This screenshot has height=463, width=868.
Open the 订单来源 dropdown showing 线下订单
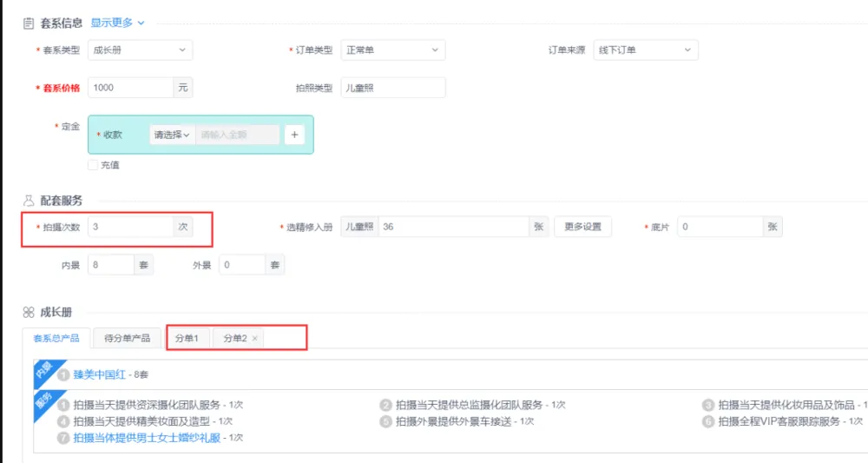pyautogui.click(x=646, y=50)
